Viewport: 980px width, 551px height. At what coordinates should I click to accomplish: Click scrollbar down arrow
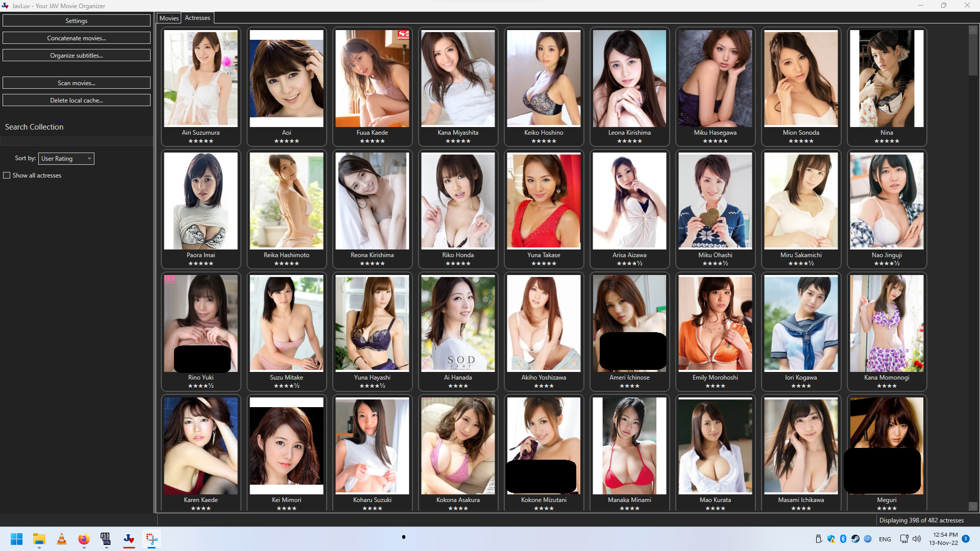tap(973, 506)
